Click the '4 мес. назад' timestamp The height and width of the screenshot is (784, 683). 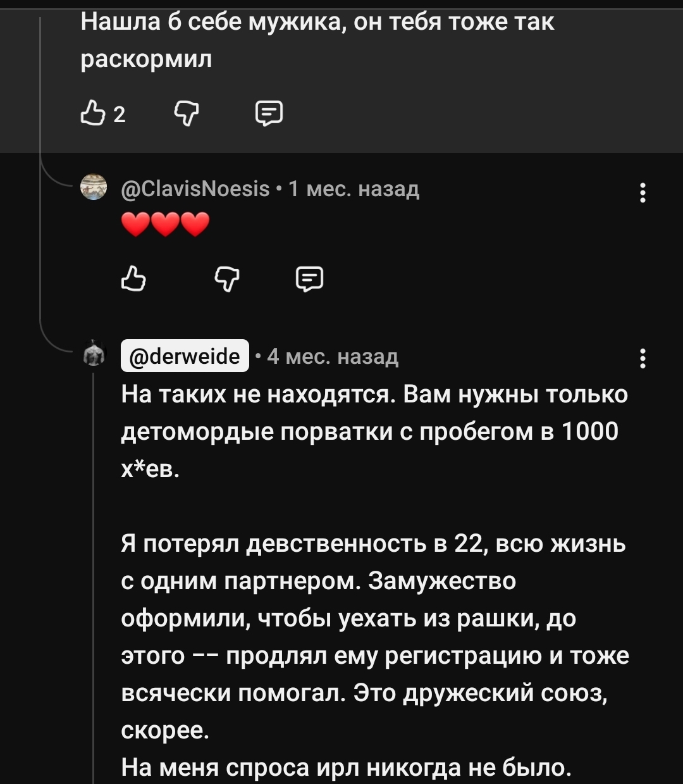click(x=333, y=356)
